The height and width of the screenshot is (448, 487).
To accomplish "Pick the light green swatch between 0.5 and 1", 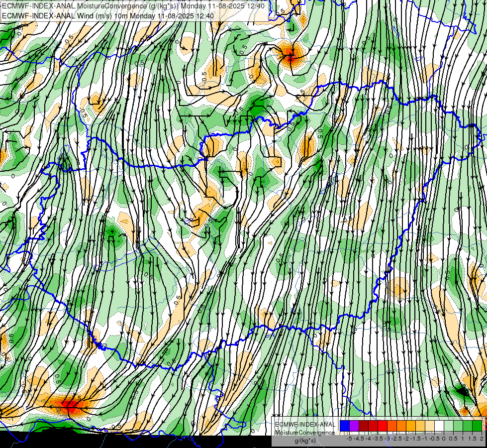I will 458,426.
